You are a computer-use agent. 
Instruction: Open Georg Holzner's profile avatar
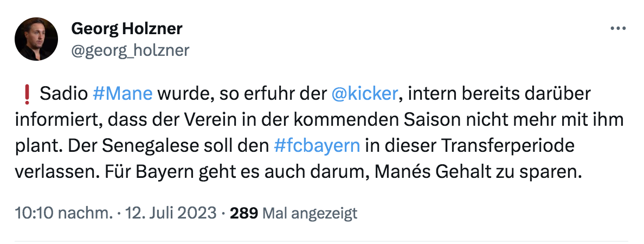36,38
